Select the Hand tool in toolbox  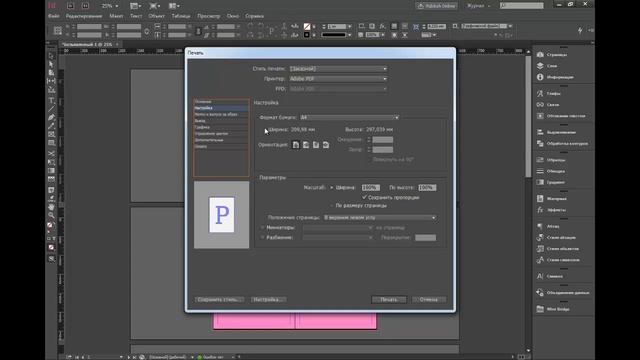point(51,207)
